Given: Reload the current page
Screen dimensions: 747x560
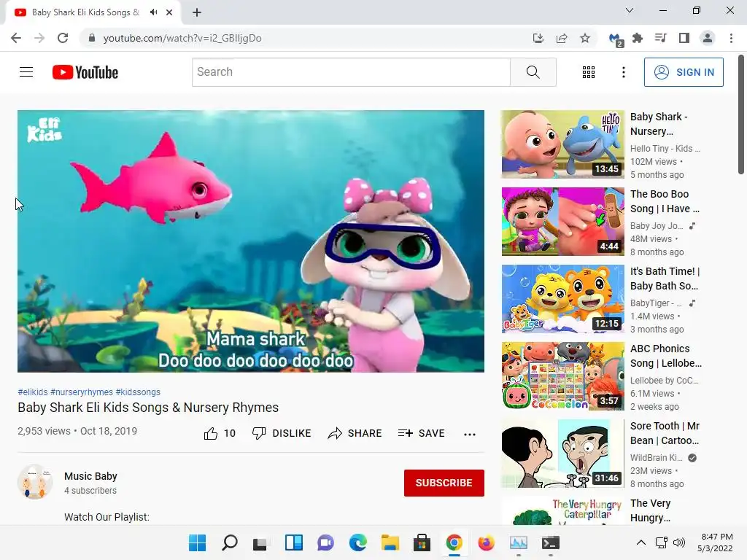Looking at the screenshot, I should pos(63,38).
